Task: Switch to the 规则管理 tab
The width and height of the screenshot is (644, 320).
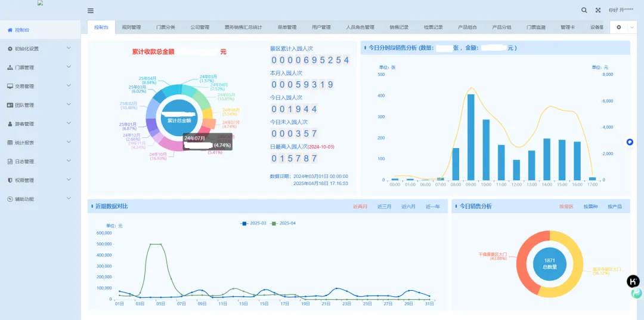Action: (131, 27)
